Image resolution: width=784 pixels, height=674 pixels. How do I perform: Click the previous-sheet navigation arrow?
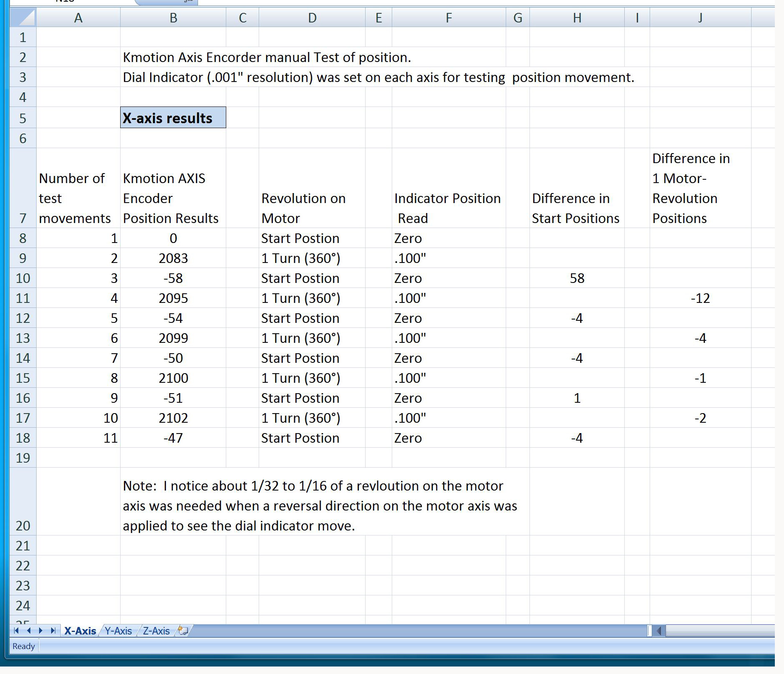(28, 631)
